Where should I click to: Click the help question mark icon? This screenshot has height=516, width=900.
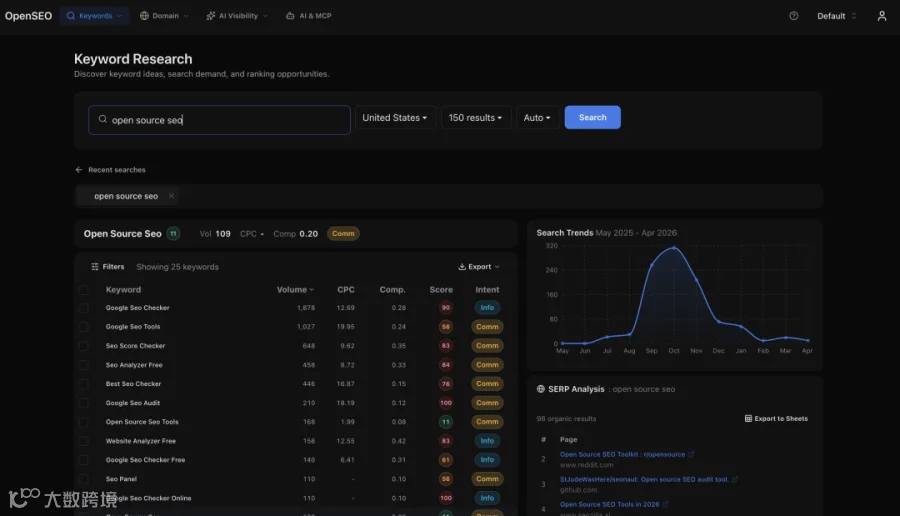click(x=794, y=16)
